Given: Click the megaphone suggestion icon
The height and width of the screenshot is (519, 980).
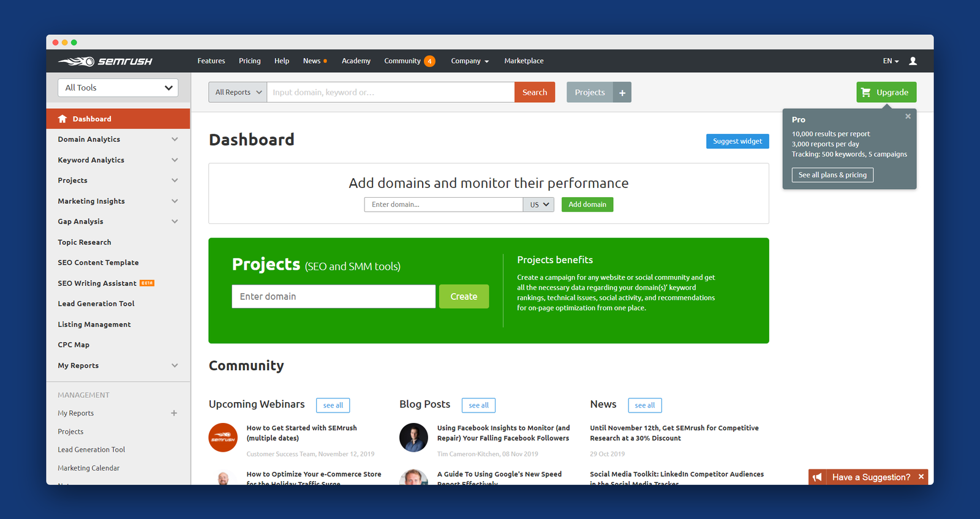Looking at the screenshot, I should coord(817,477).
